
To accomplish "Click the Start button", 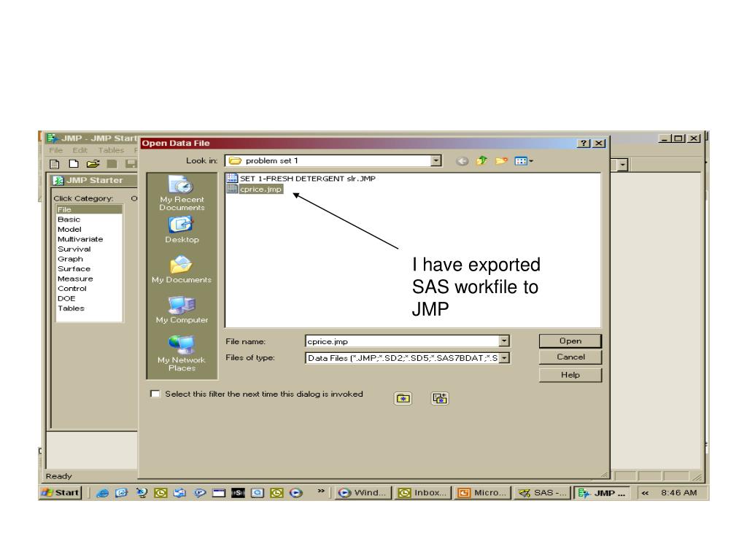I will click(61, 493).
